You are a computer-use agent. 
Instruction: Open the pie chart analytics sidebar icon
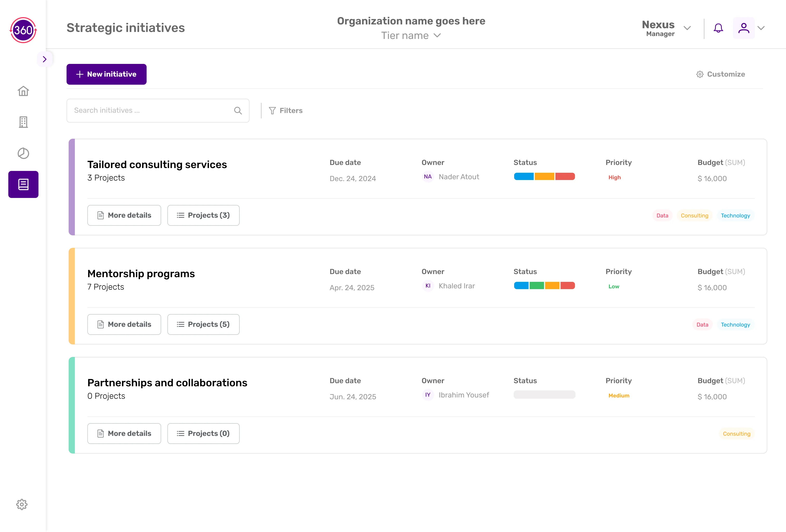[x=23, y=154]
